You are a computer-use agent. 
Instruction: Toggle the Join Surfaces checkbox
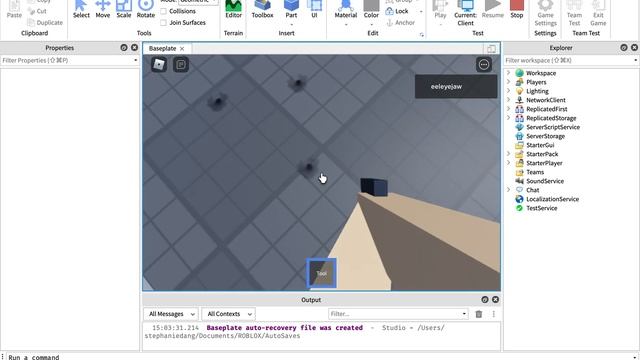point(163,22)
